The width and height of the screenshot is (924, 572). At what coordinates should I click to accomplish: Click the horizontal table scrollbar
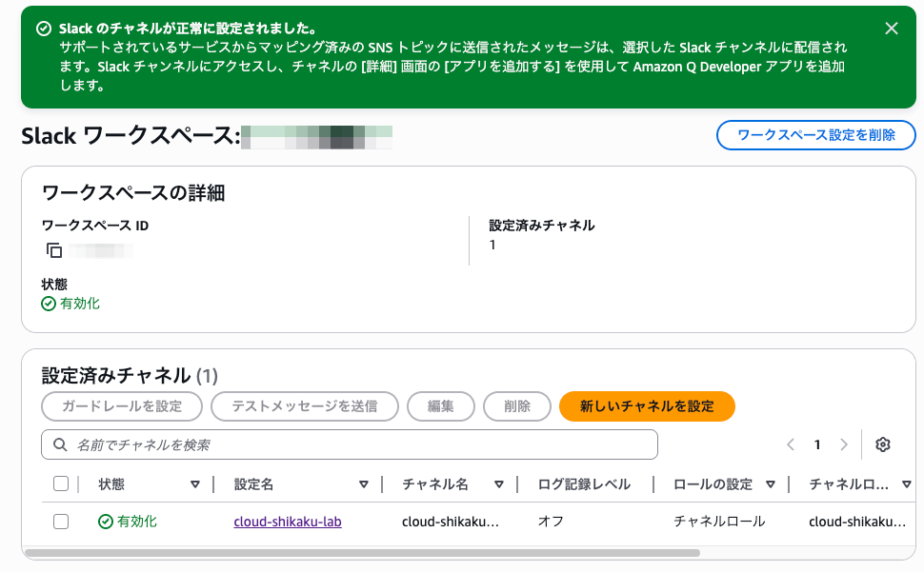(362, 553)
